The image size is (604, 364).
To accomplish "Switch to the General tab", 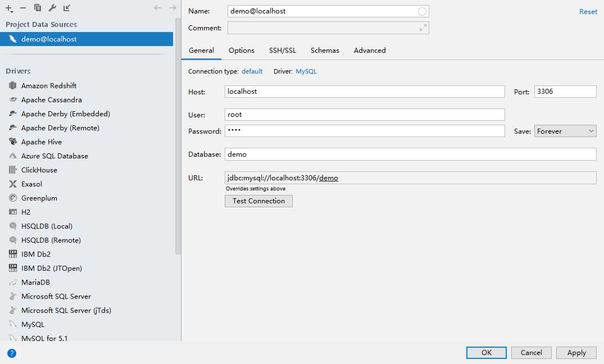I will pos(201,51).
